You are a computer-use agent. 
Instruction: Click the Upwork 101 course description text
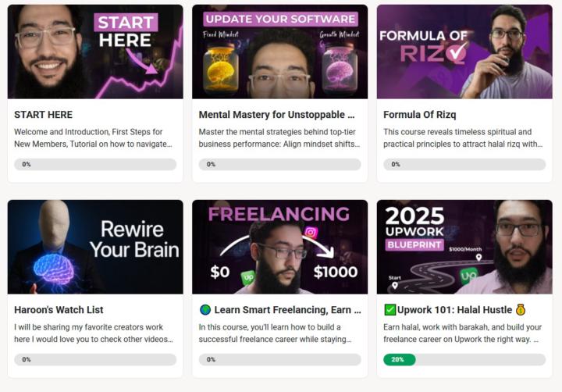[x=463, y=333]
